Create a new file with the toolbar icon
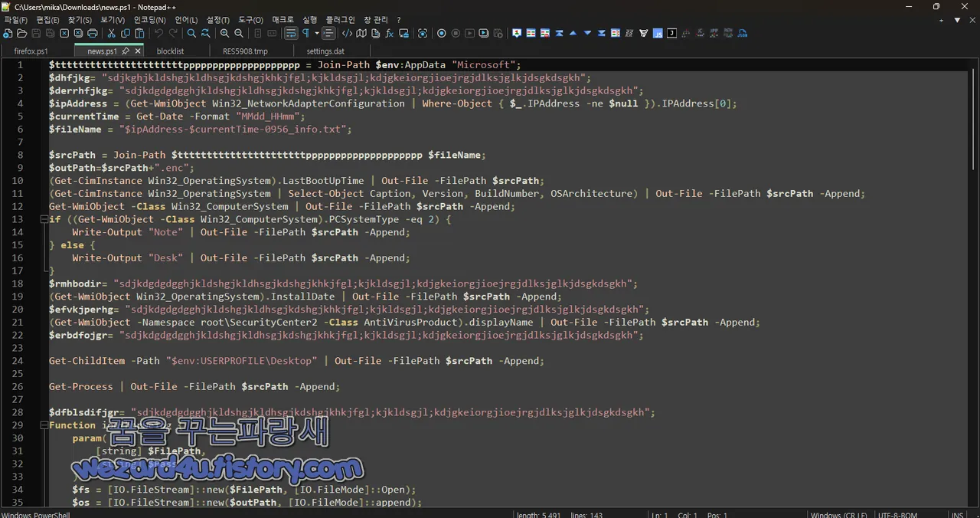The height and width of the screenshot is (518, 980). pos(7,34)
